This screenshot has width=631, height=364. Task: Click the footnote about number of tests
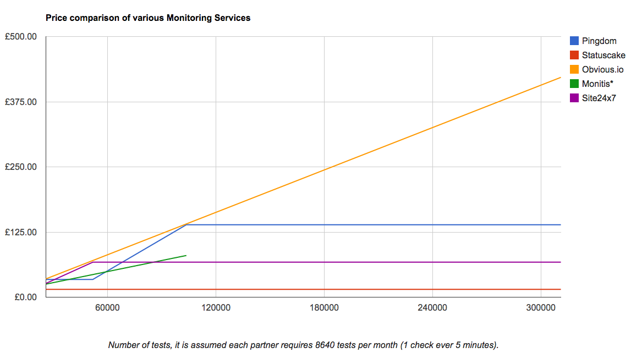(303, 345)
